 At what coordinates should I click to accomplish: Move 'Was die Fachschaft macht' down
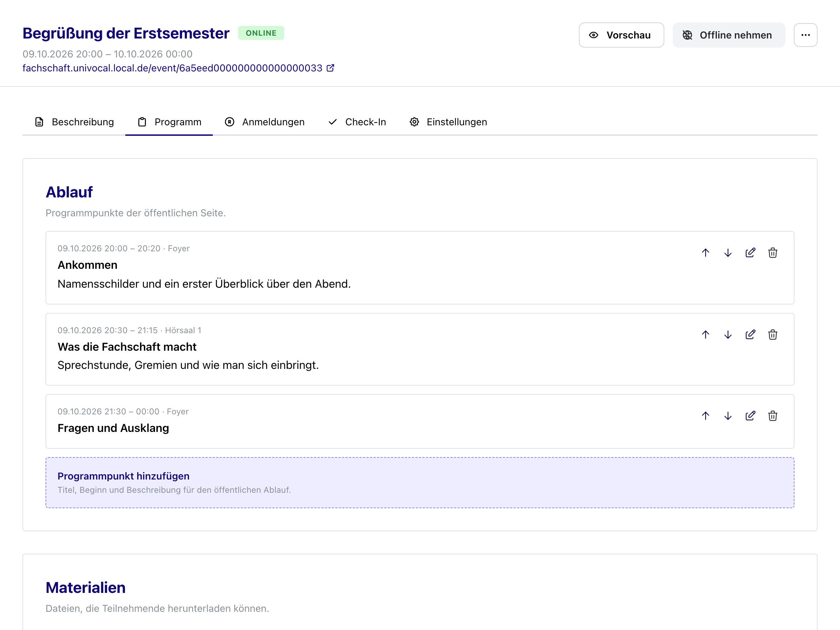click(x=728, y=335)
